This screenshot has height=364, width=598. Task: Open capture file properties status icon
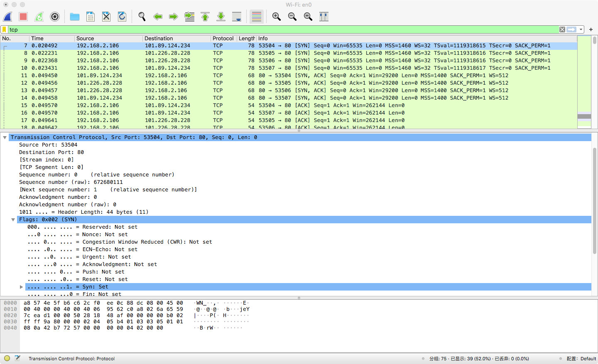(x=17, y=358)
